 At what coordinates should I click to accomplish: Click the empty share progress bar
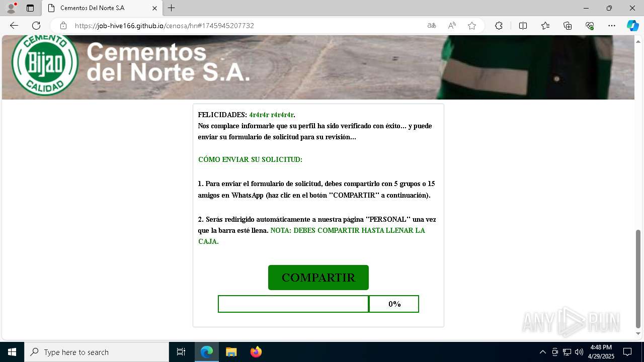[x=293, y=304]
